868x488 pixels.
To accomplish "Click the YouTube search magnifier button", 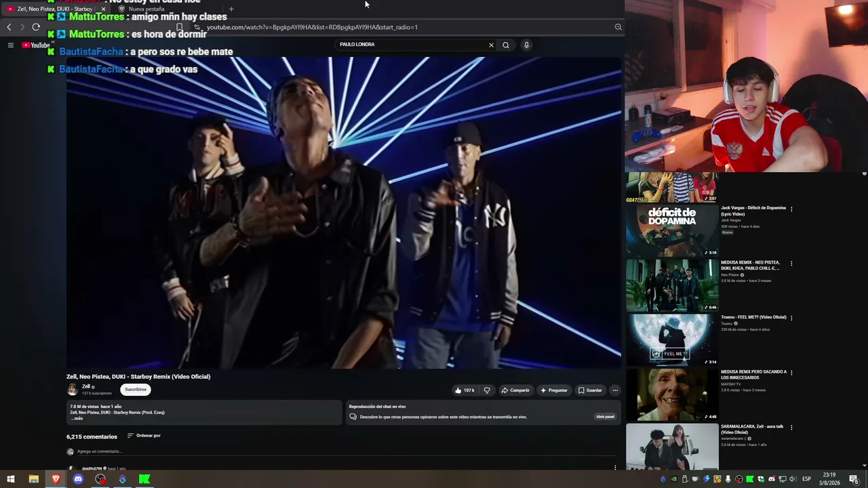I will coord(506,45).
